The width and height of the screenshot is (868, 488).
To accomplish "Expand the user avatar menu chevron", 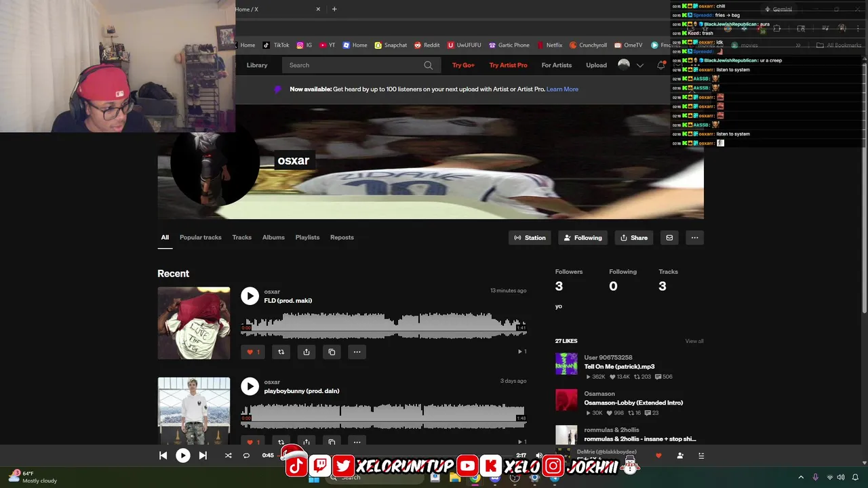I will coord(639,65).
